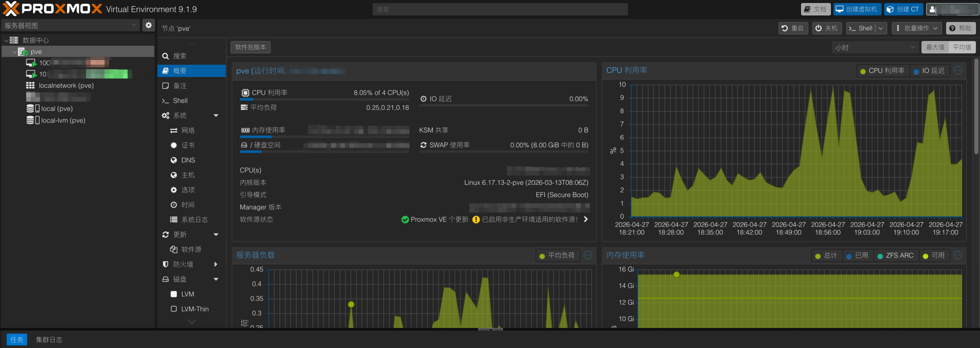This screenshot has width=980, height=348.
Task: Select 平均值 graph mode
Action: pos(962,47)
